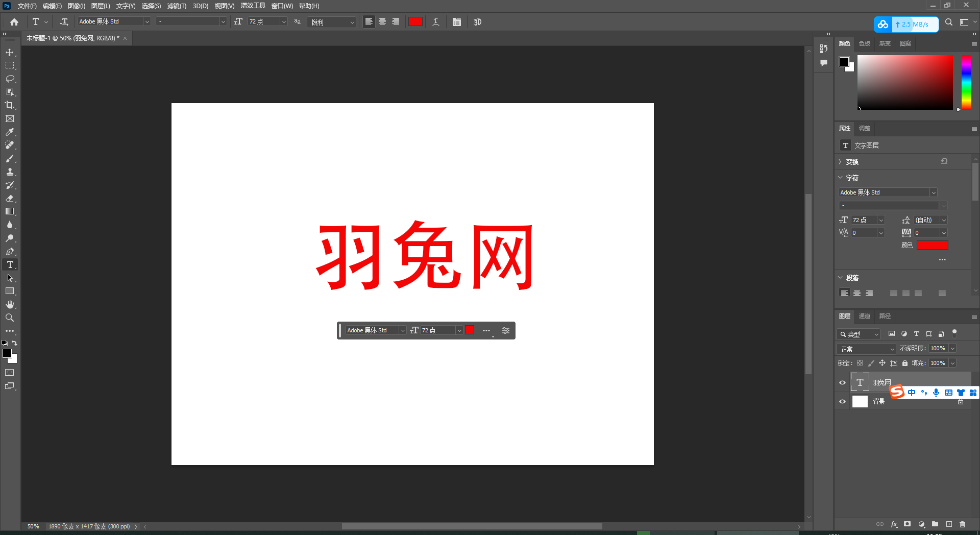Select the Blur tool

coord(10,225)
